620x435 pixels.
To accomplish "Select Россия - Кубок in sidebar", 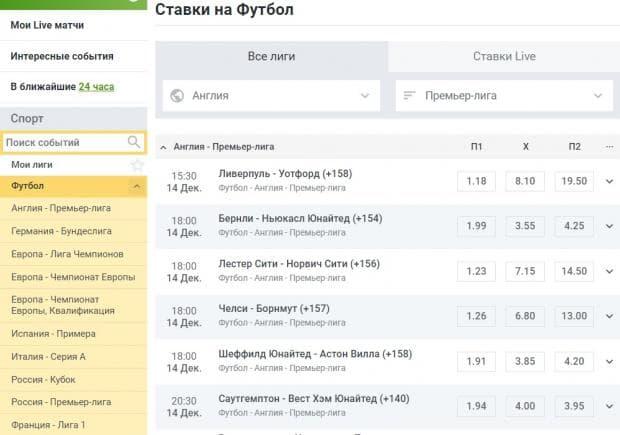I will tap(74, 380).
